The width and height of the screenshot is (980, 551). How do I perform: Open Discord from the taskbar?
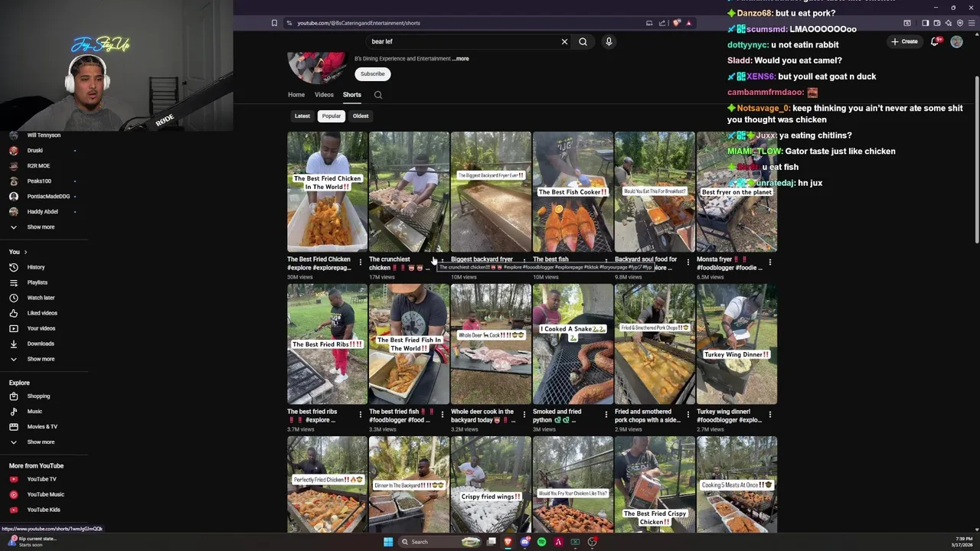coord(524,542)
